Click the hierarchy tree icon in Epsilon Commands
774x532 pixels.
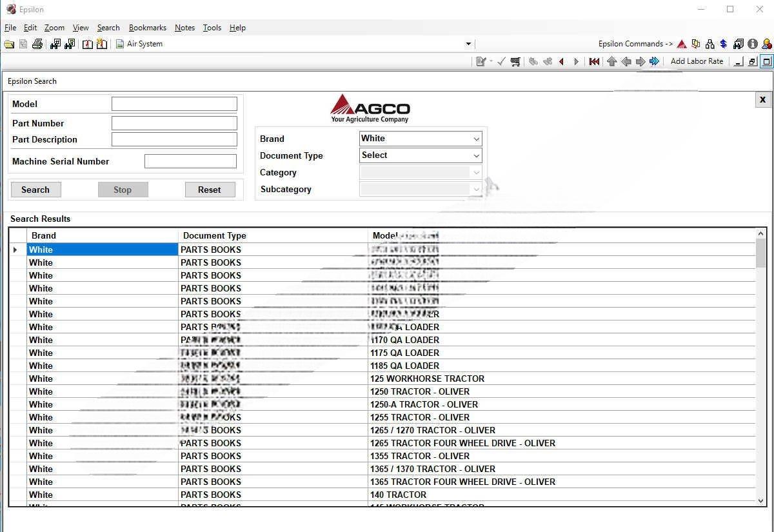(709, 44)
